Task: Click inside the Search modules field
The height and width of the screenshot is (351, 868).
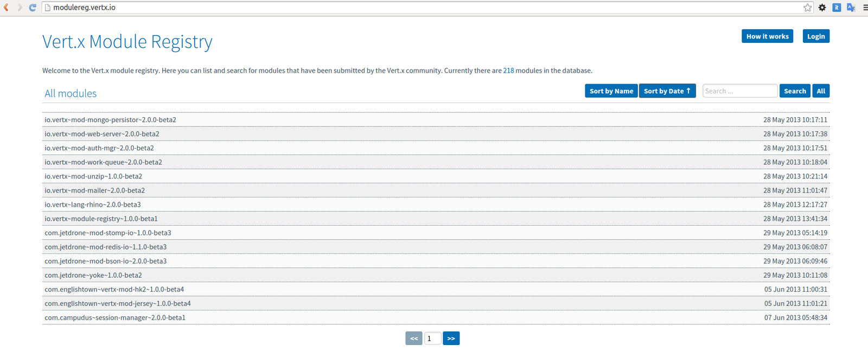Action: [x=740, y=91]
